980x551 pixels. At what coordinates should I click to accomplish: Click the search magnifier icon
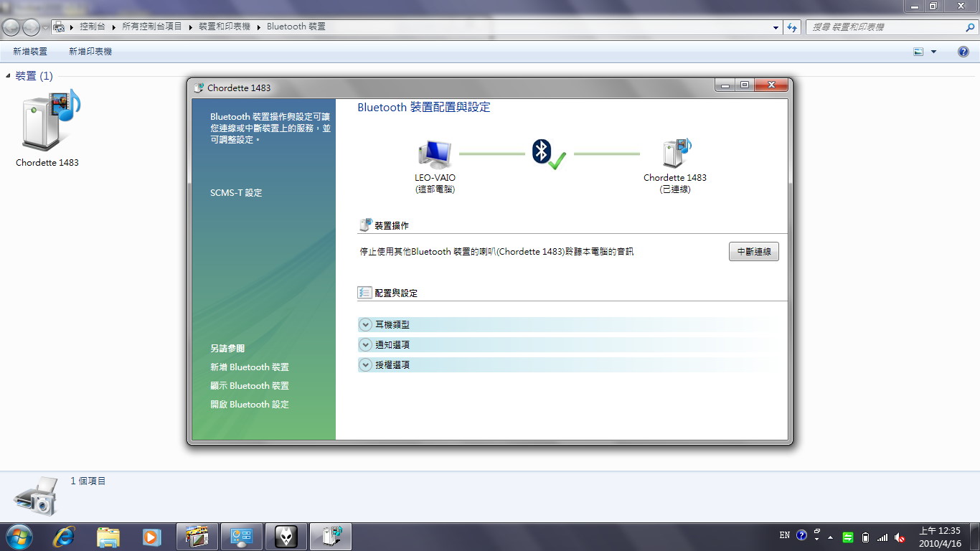(970, 27)
